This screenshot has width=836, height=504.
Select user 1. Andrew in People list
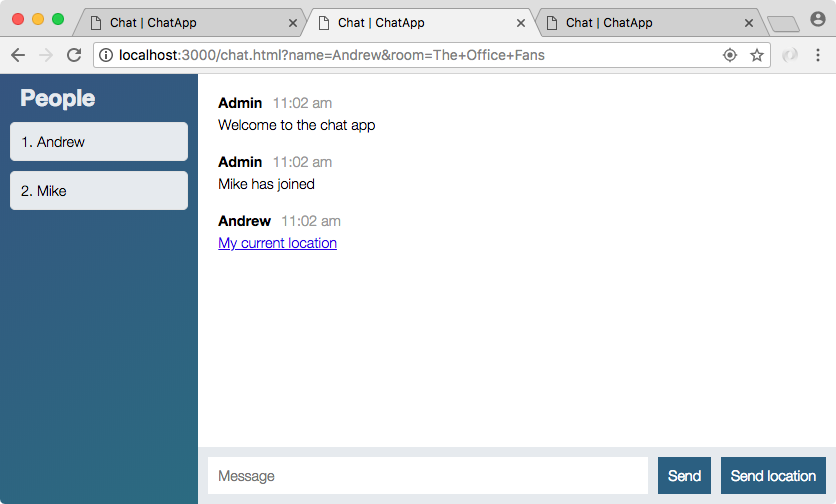99,141
